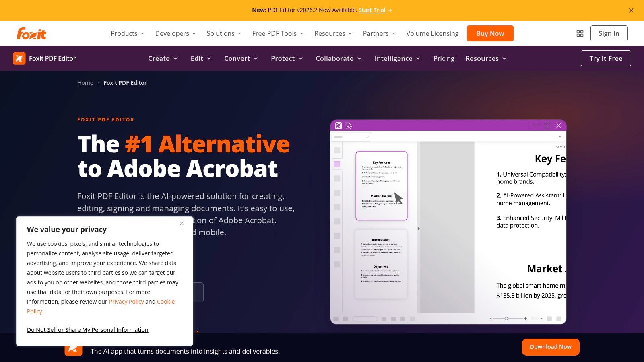Open the apps grid icon
644x362 pixels.
tap(580, 33)
